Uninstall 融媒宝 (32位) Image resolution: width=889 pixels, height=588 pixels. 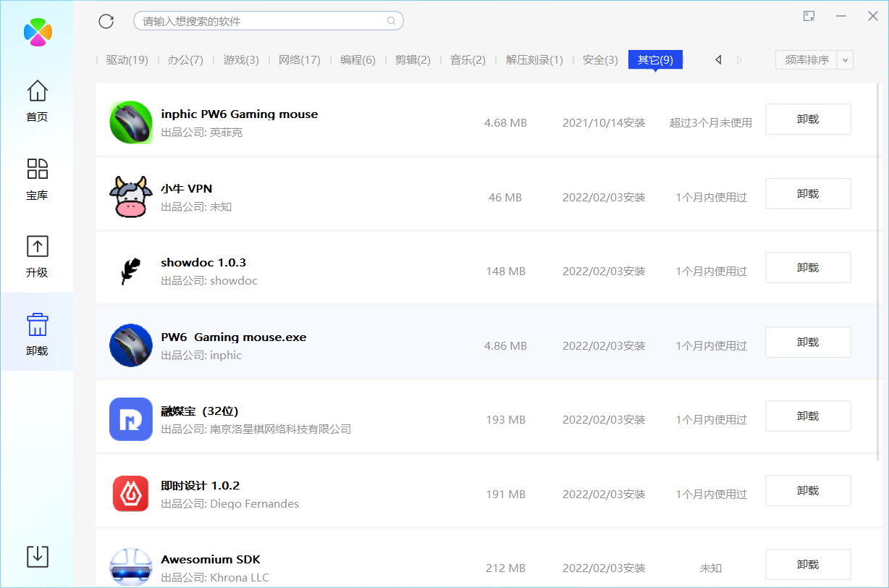(808, 416)
